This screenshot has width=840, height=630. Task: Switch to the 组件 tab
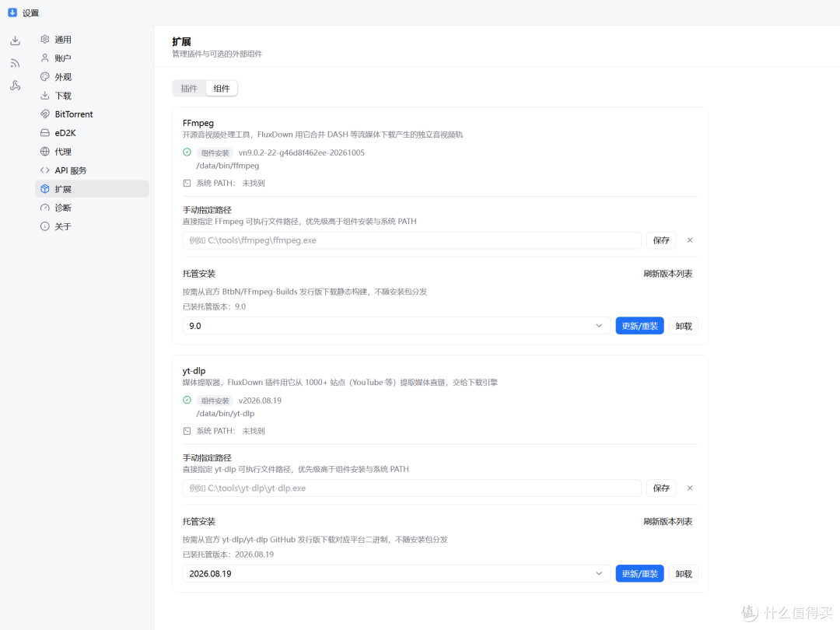pos(221,89)
